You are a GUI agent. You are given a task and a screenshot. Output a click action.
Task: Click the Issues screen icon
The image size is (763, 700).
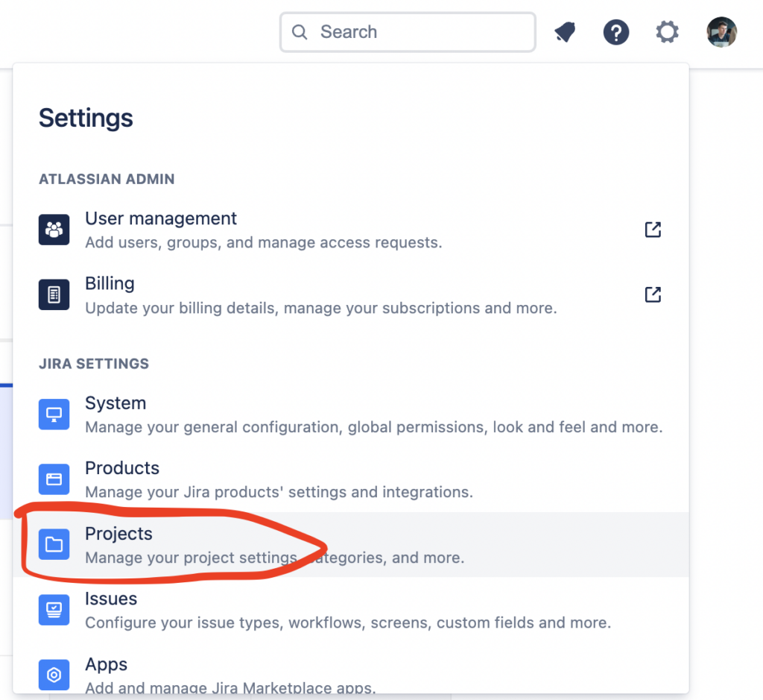[54, 610]
